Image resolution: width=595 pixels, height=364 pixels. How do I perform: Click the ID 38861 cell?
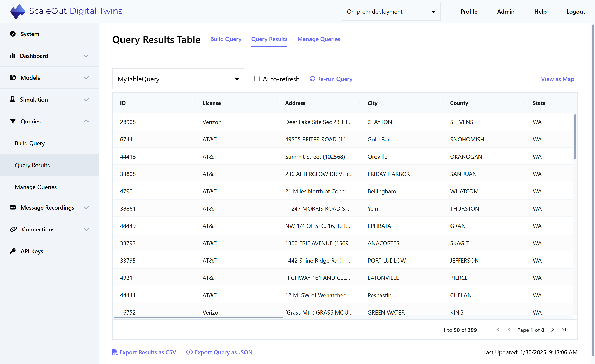[128, 208]
